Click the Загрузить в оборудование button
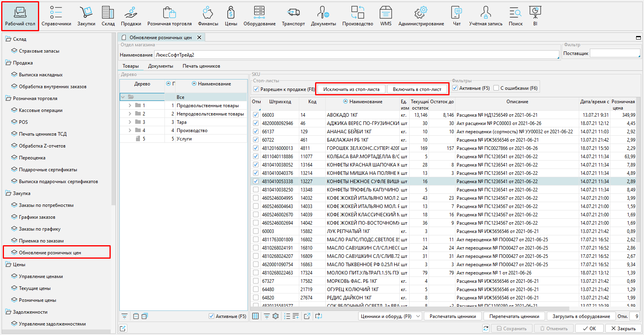The width and height of the screenshot is (644, 335). pos(581,316)
